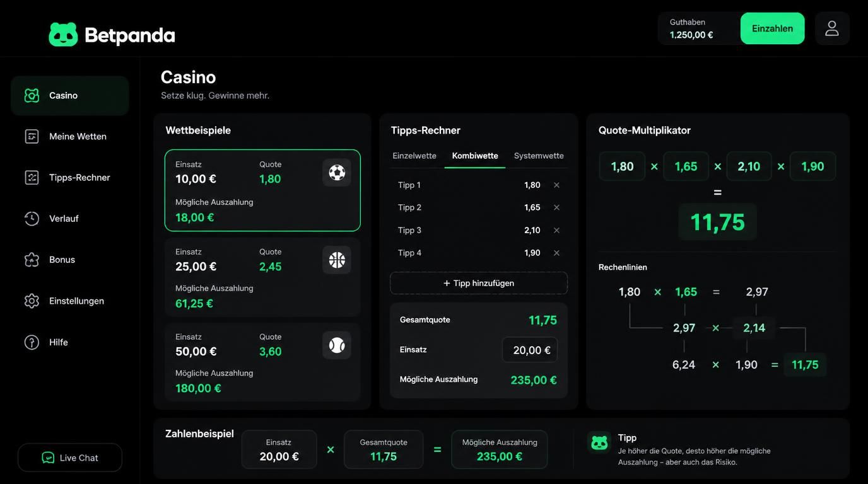Switch to the Systemwette tab

coord(539,156)
